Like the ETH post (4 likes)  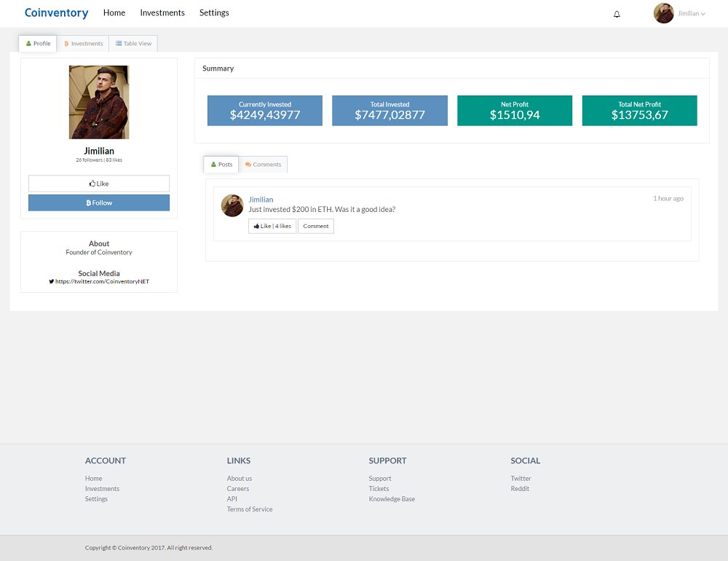(272, 227)
